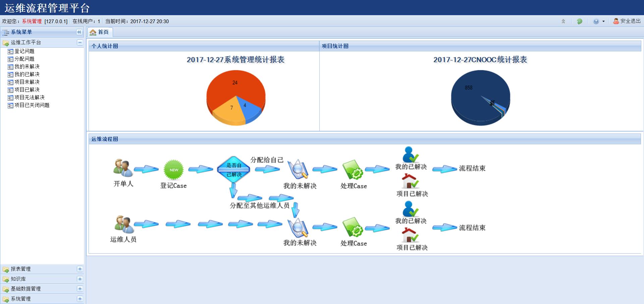
Task: Collapse the 运维工作平台 accordion section
Action: (x=80, y=43)
